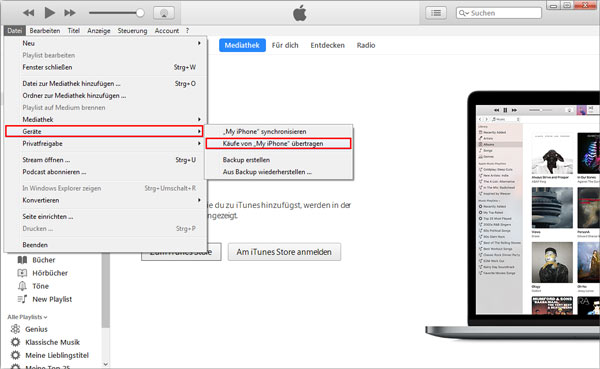This screenshot has width=600, height=369.
Task: Click the Töne bell icon
Action: point(22,286)
